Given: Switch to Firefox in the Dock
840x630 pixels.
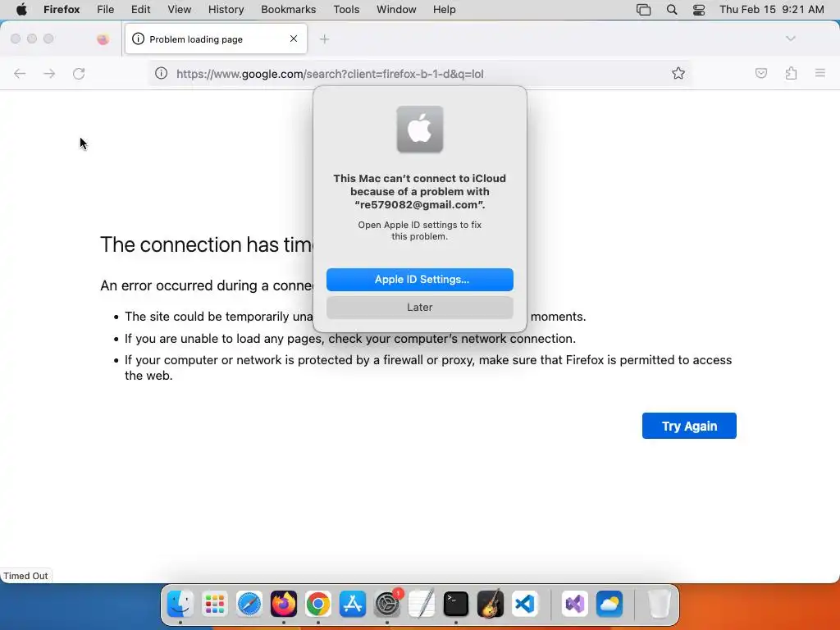Looking at the screenshot, I should (x=283, y=604).
